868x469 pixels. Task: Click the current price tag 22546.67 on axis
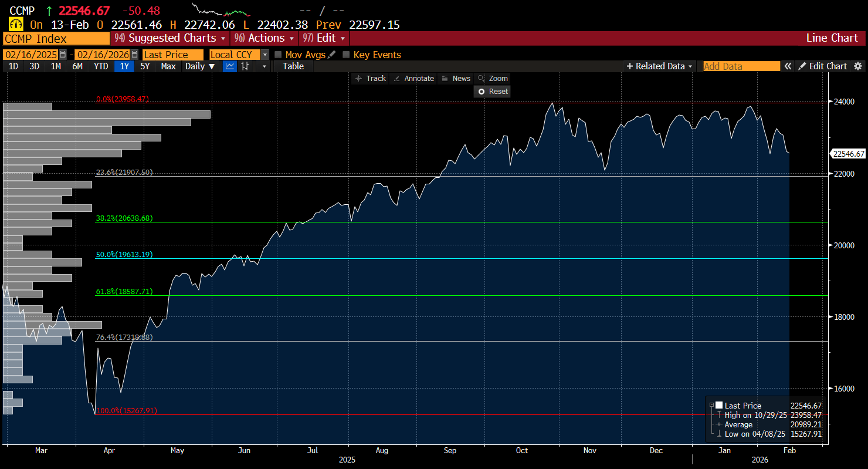[x=848, y=154]
